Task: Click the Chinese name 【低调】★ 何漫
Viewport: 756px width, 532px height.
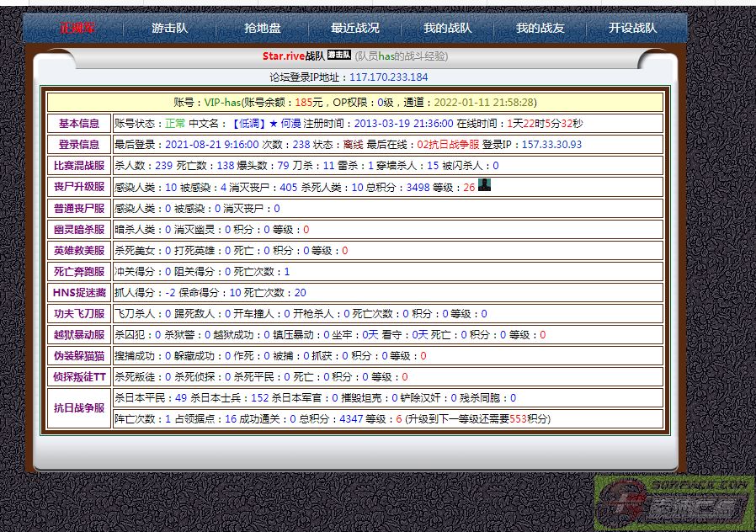Action: tap(264, 124)
